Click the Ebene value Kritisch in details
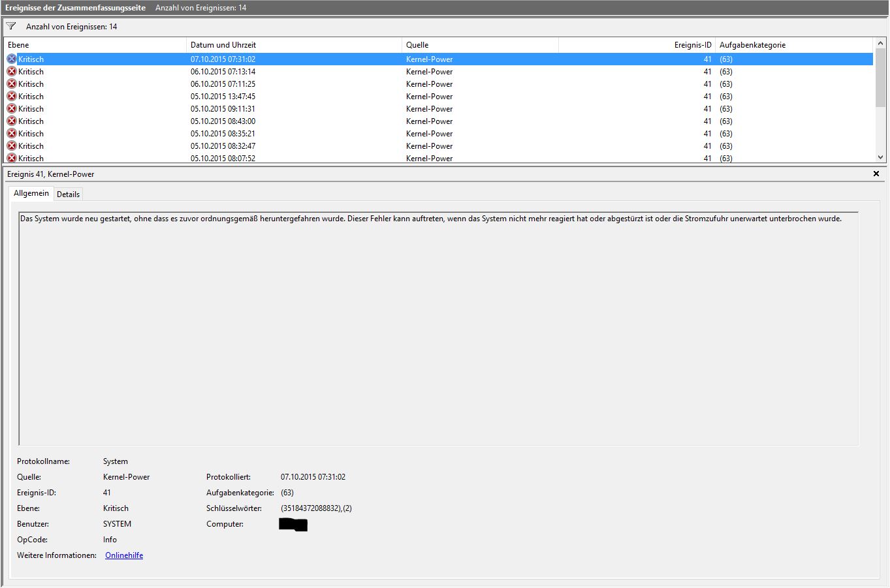Screen dimensions: 890x588 [x=116, y=508]
